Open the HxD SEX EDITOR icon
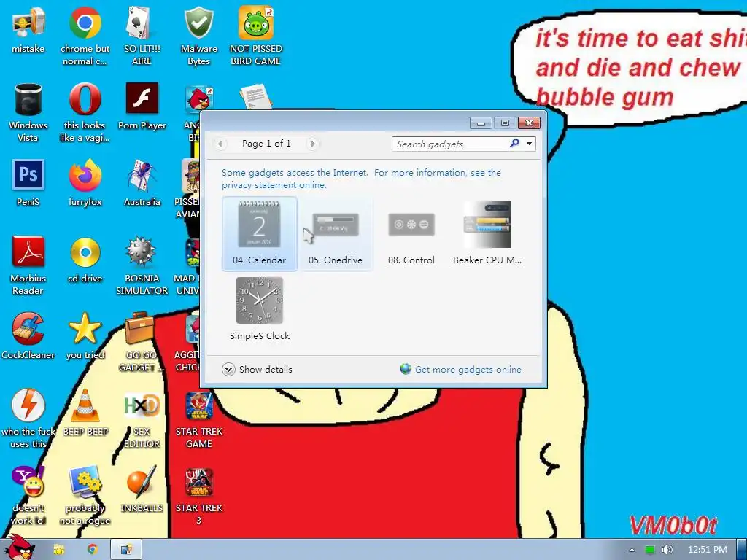Viewport: 747px width, 560px height. [142, 419]
